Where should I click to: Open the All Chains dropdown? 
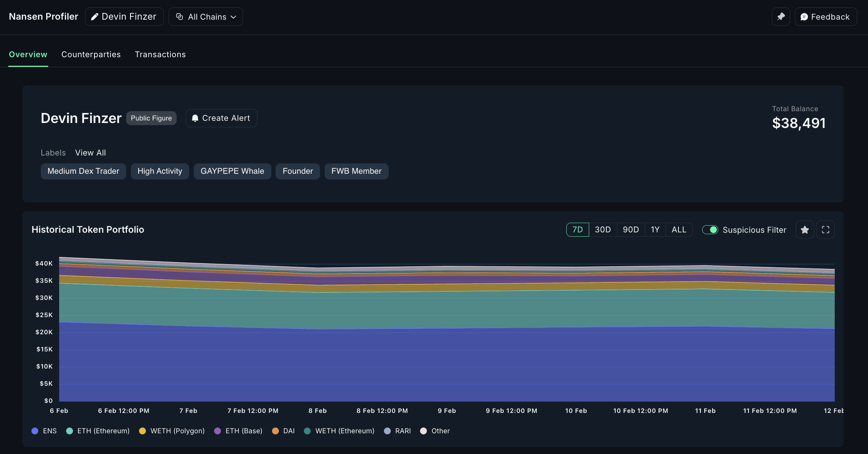[206, 17]
